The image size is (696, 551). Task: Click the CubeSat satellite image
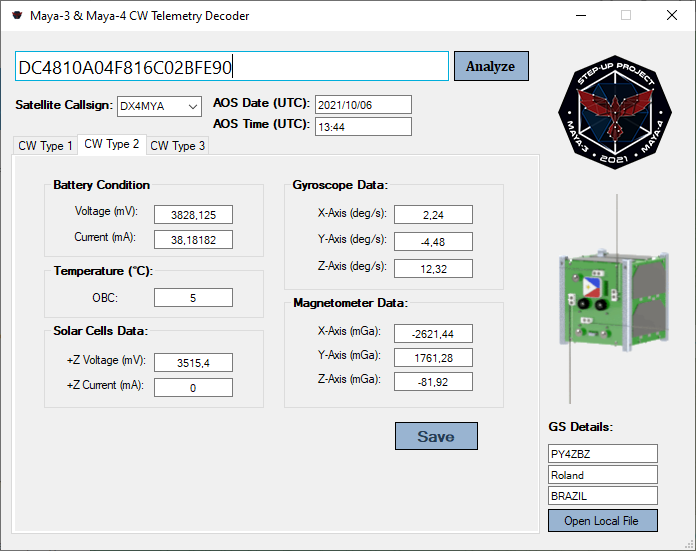point(615,299)
